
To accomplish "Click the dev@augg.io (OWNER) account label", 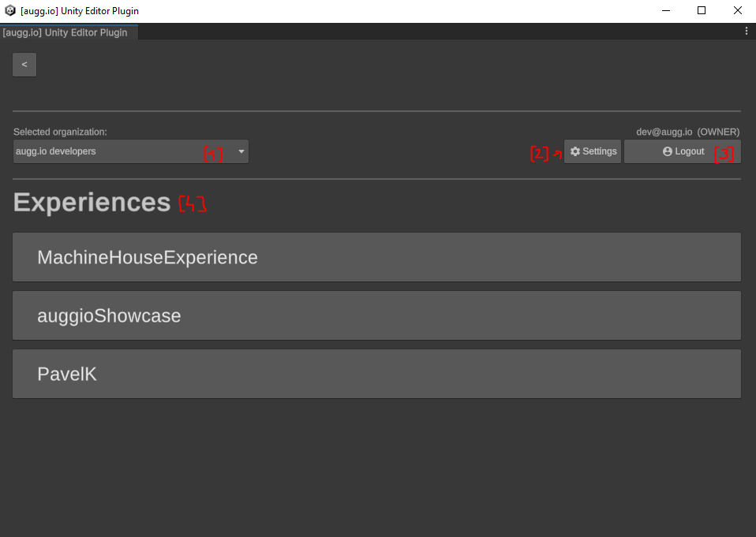I will [687, 132].
